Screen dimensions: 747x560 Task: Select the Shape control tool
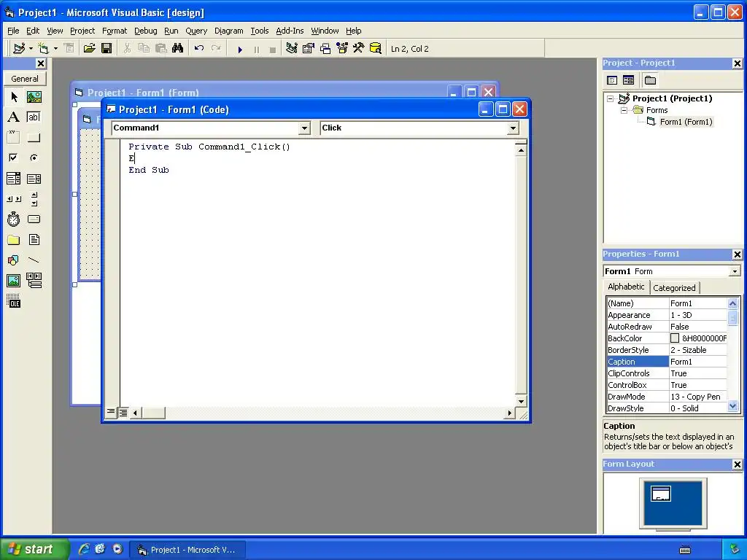point(14,260)
